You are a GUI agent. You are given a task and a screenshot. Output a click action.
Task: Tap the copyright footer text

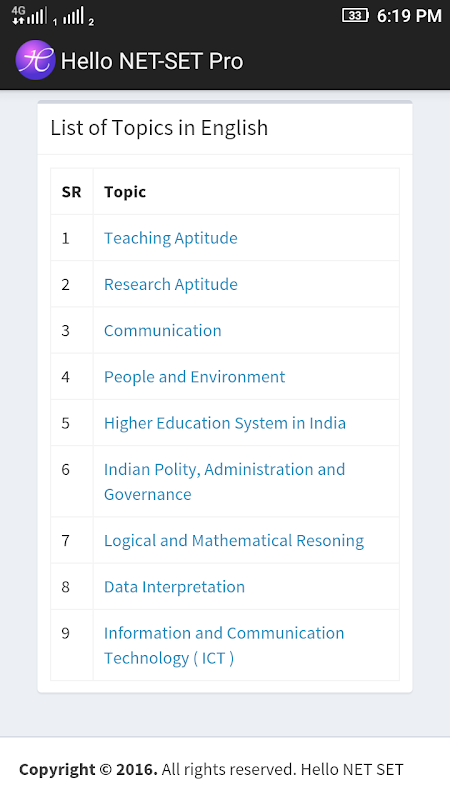(x=211, y=769)
